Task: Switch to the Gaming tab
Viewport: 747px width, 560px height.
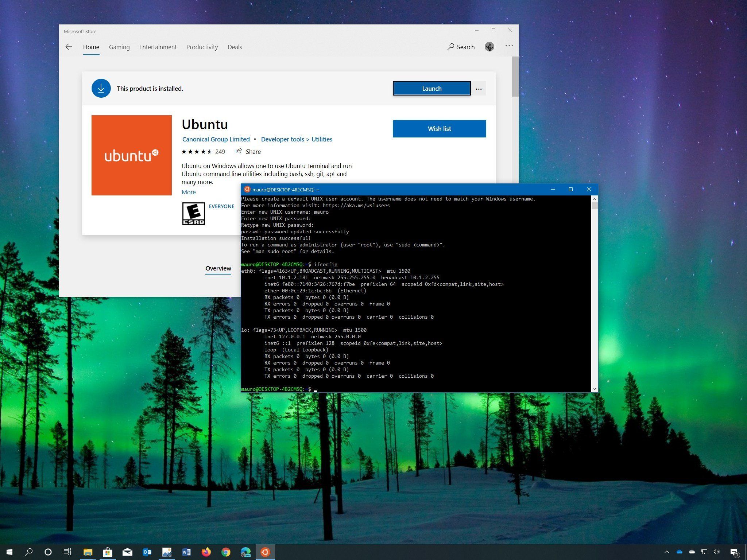Action: tap(119, 47)
